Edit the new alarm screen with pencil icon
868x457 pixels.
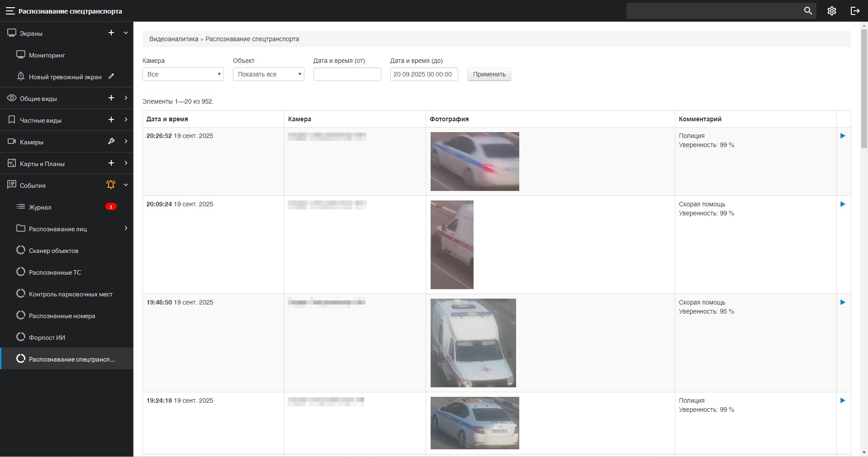111,76
